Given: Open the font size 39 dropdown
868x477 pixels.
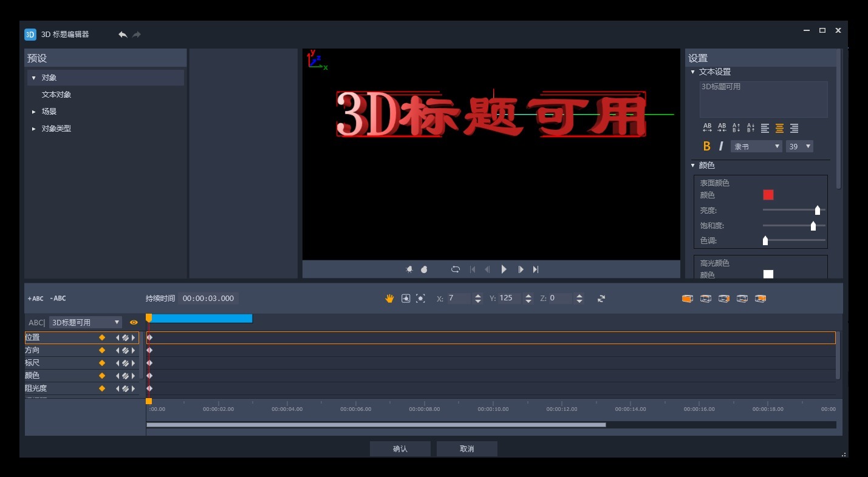Looking at the screenshot, I should [x=799, y=146].
